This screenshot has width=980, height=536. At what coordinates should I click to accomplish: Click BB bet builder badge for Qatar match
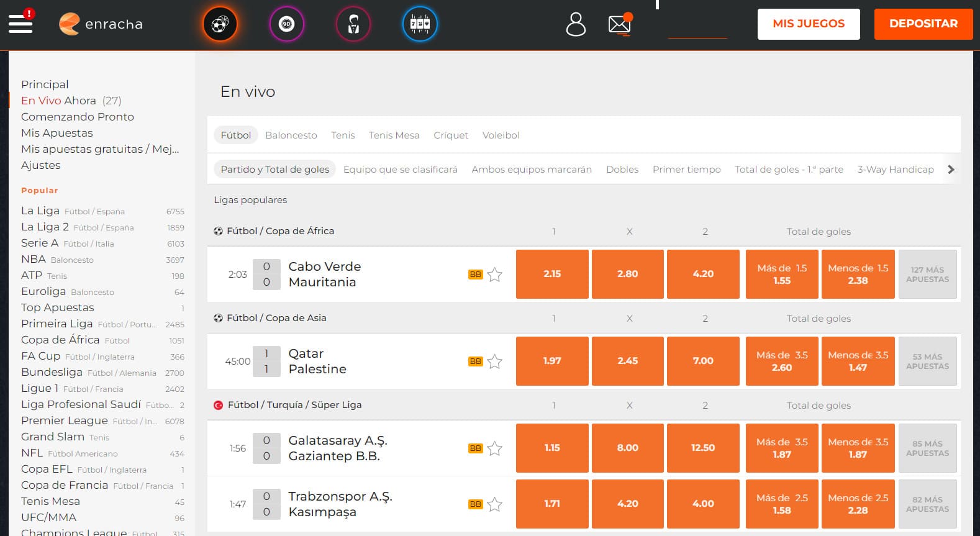pyautogui.click(x=476, y=361)
